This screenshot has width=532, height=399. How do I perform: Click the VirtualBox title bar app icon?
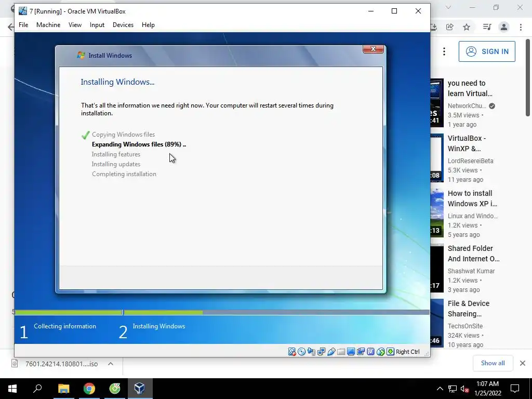click(x=23, y=11)
